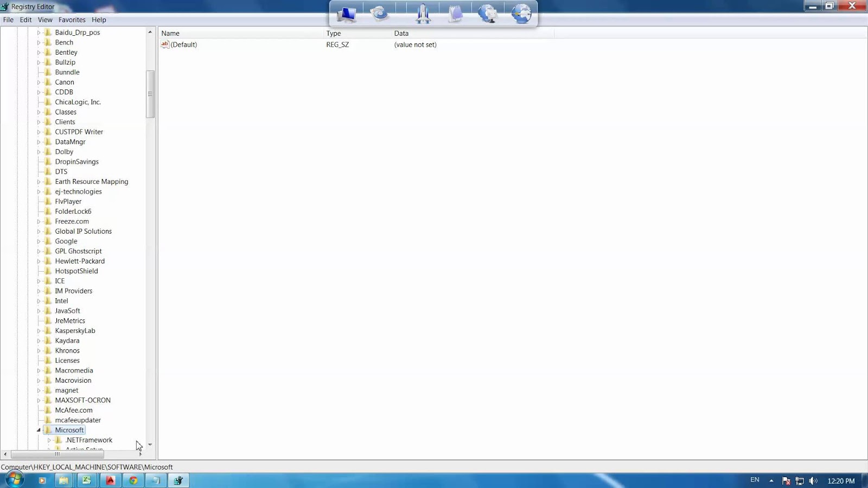The width and height of the screenshot is (868, 488).
Task: Select the McAfee.com key
Action: pyautogui.click(x=74, y=410)
